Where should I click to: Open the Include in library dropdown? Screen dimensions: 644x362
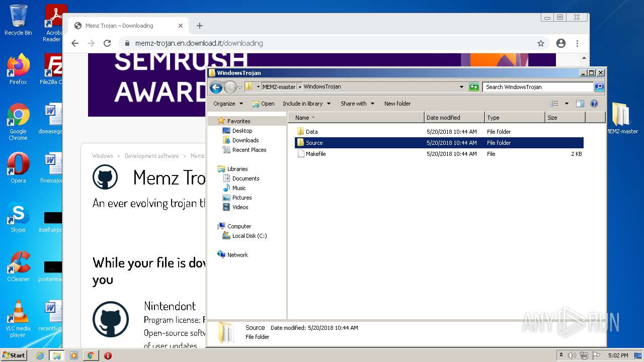point(306,104)
